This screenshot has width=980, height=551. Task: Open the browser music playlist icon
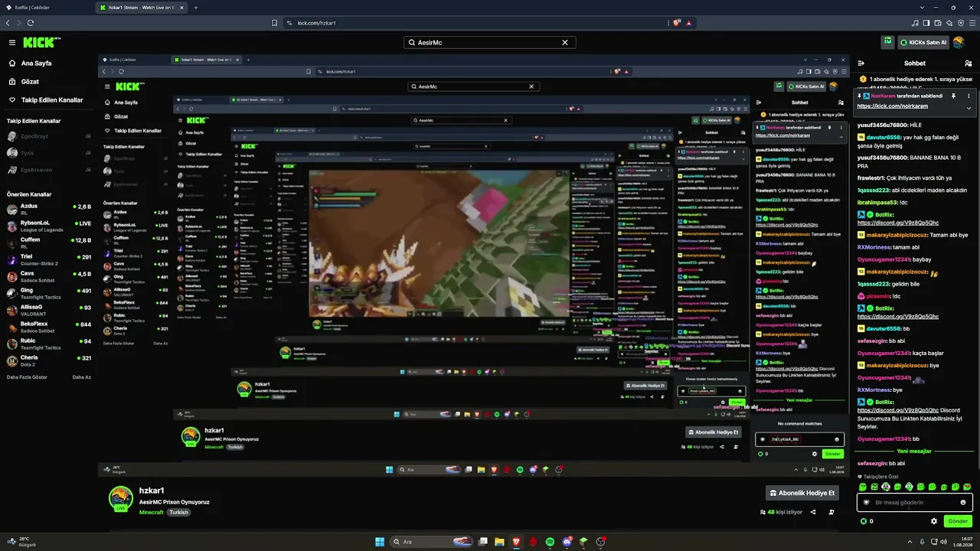pos(915,23)
